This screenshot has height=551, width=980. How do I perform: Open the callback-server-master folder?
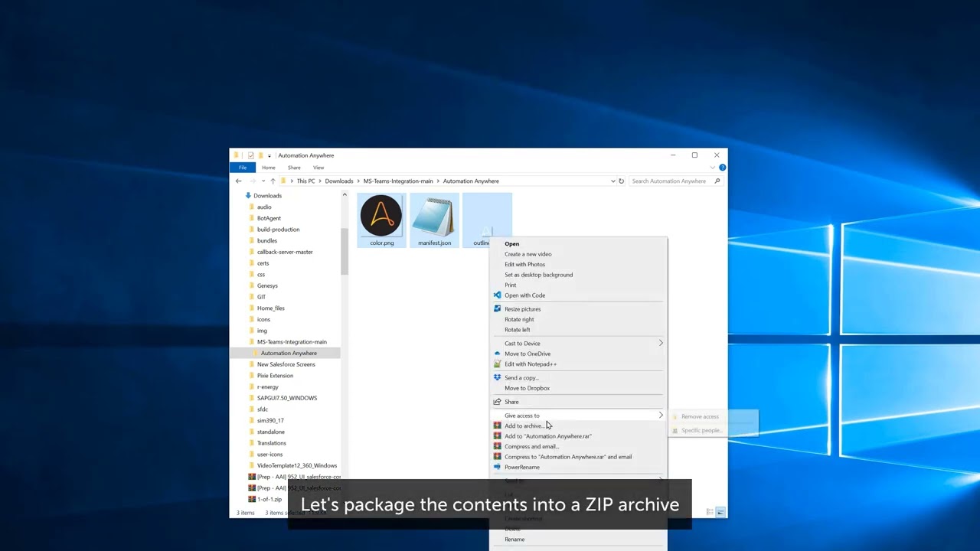point(285,252)
